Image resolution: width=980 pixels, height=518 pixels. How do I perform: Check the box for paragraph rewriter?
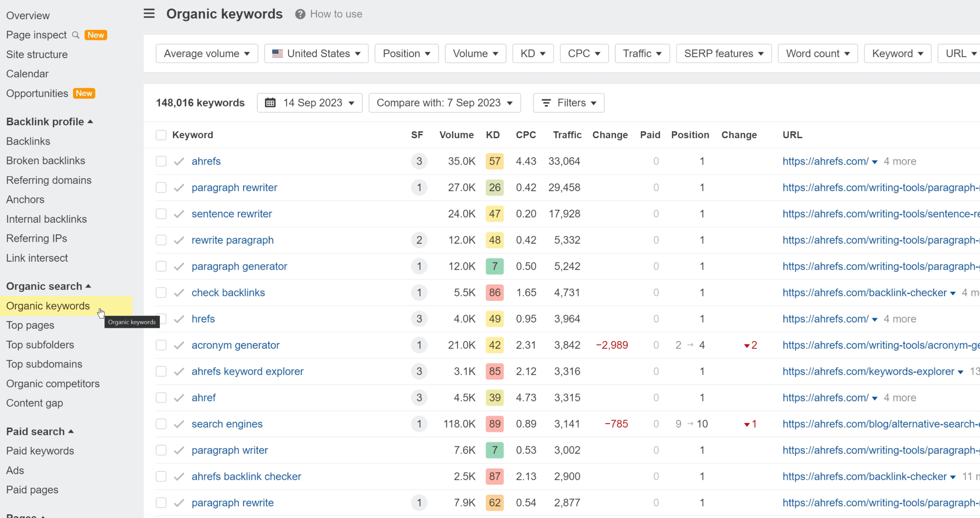[161, 188]
